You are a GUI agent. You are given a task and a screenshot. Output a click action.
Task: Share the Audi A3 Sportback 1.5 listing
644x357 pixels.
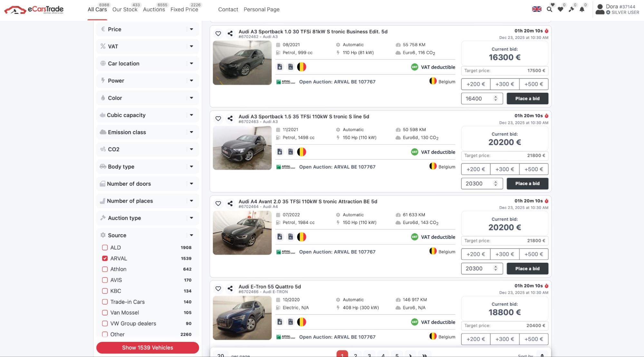(x=230, y=118)
